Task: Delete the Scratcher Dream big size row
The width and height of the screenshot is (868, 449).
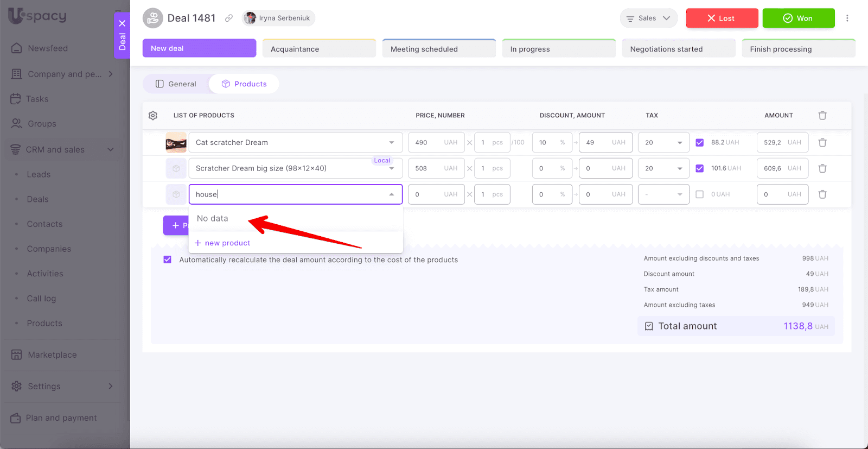Action: pyautogui.click(x=822, y=168)
